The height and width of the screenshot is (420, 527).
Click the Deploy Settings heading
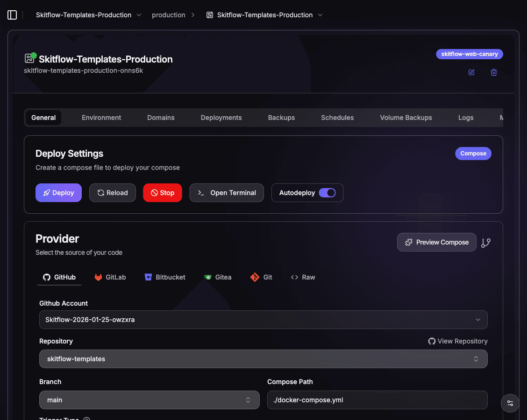click(x=69, y=154)
